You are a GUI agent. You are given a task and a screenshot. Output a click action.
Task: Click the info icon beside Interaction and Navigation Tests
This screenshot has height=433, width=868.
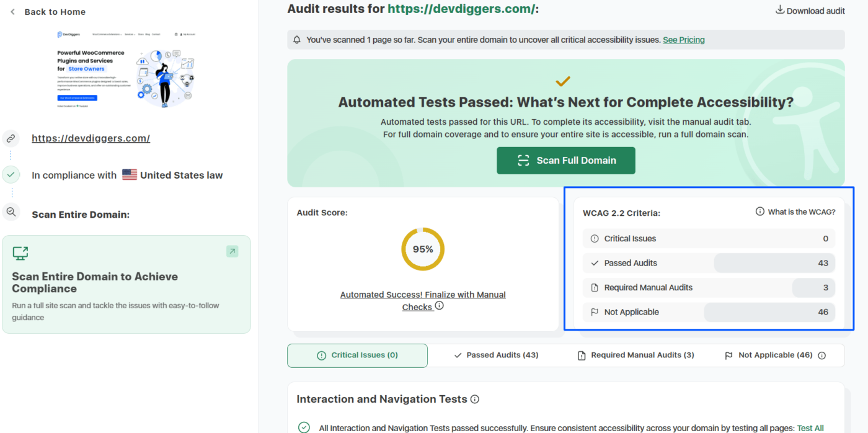click(475, 400)
